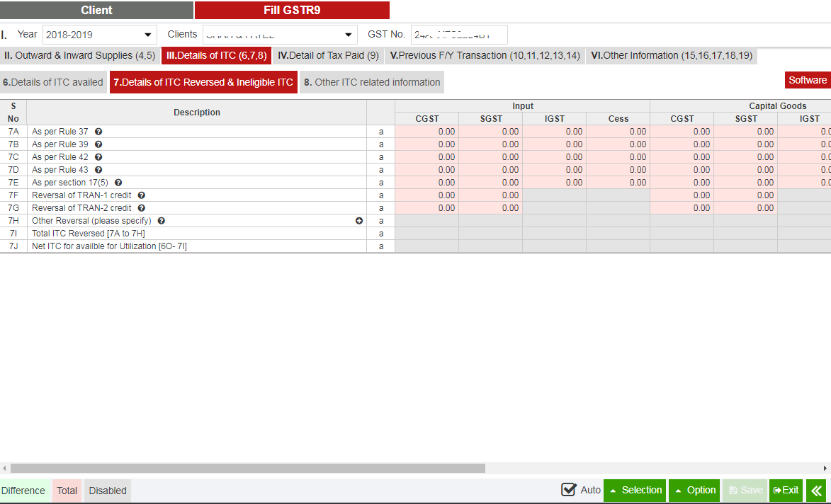Click double-chevron collapse button at bottom right
The width and height of the screenshot is (831, 504).
point(816,491)
